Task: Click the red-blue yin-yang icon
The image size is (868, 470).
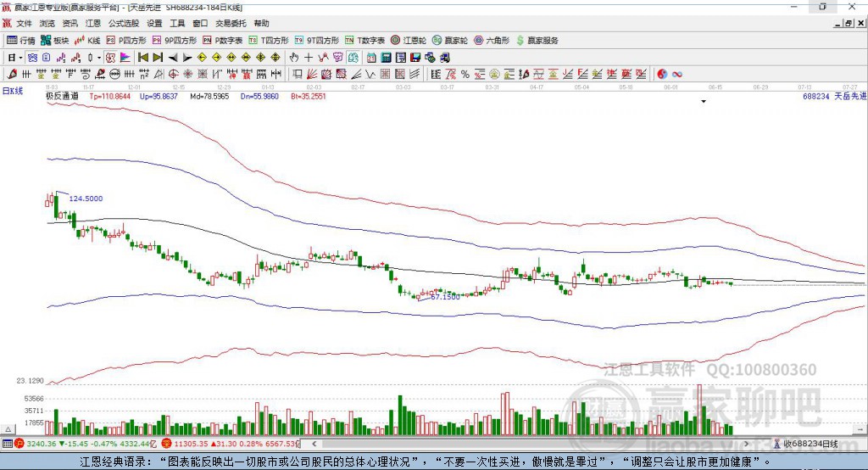Action: (662, 75)
